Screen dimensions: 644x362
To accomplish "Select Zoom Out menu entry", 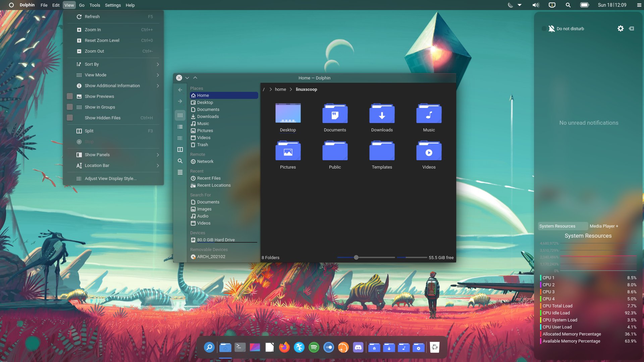I will point(113,51).
